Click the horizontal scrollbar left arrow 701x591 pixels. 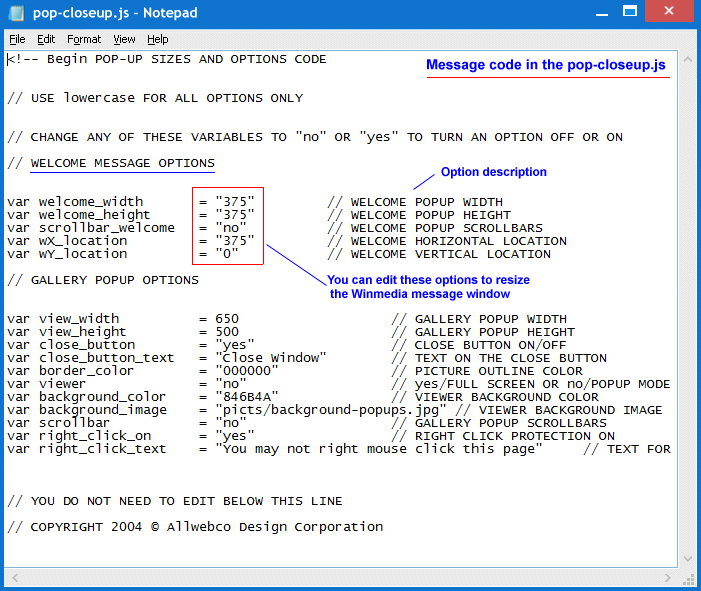[13, 576]
